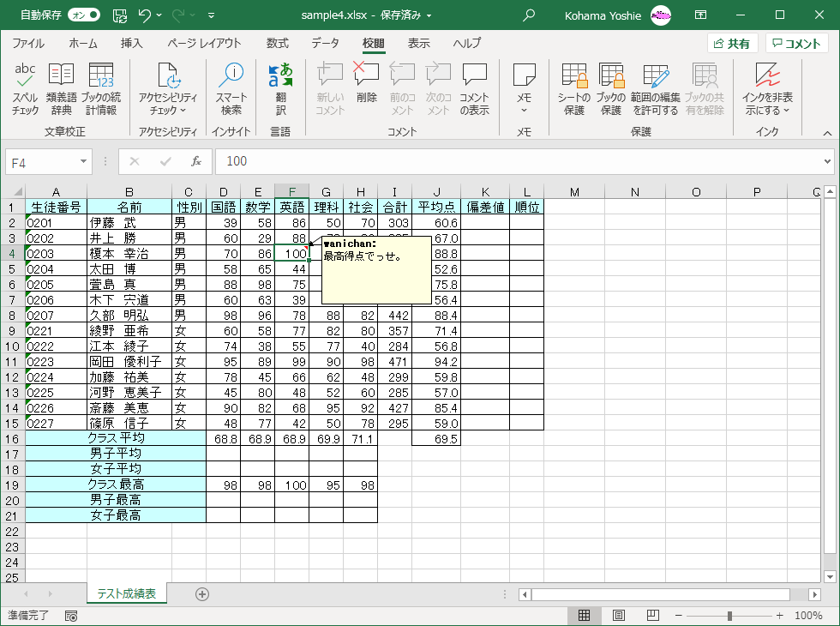Click the formula bar showing 100
The image size is (840, 626).
pyautogui.click(x=514, y=161)
